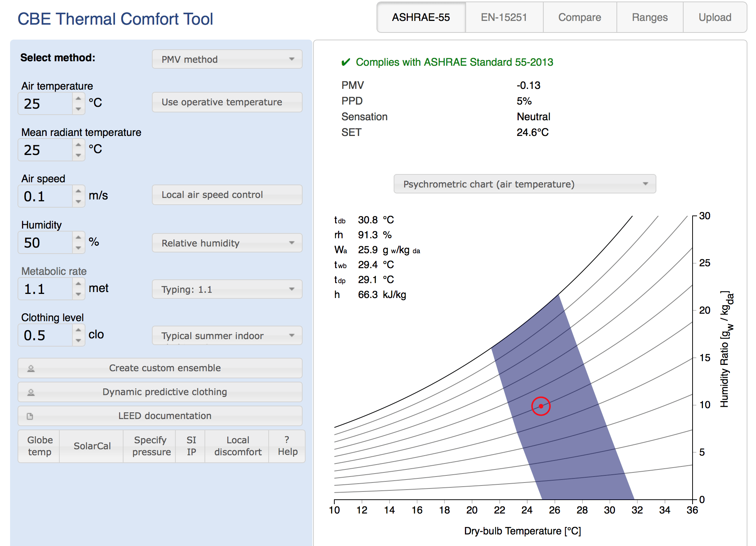Image resolution: width=756 pixels, height=546 pixels.
Task: Open the PMV method dropdown
Action: 227,59
